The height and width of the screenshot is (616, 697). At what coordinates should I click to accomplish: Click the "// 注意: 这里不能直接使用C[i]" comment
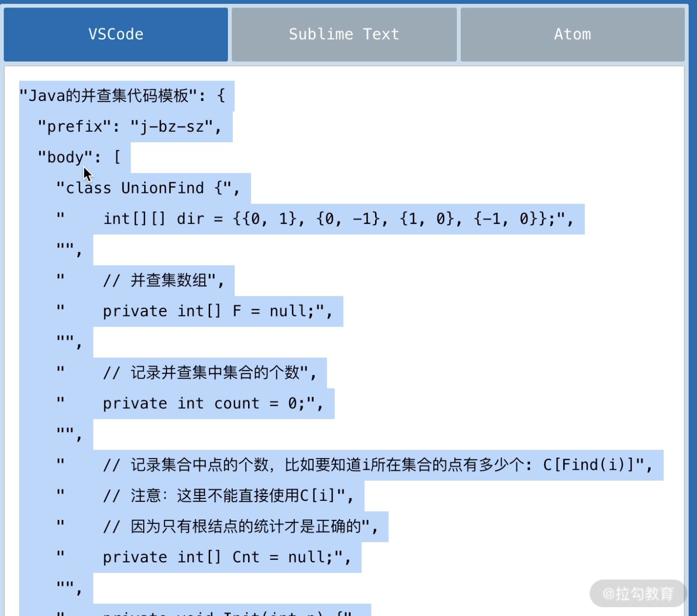click(x=205, y=496)
